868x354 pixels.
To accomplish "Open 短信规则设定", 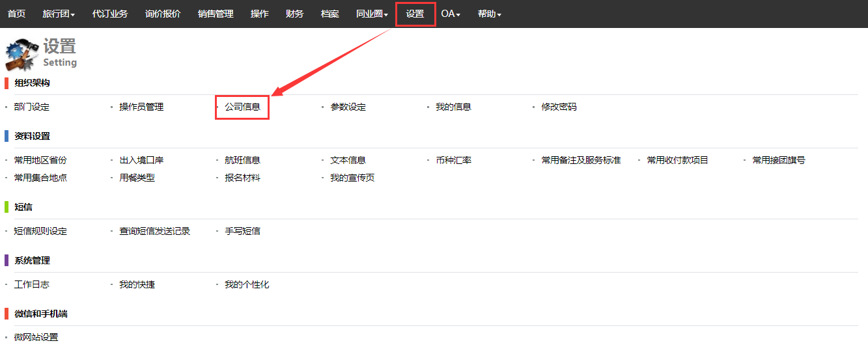I will coord(40,231).
